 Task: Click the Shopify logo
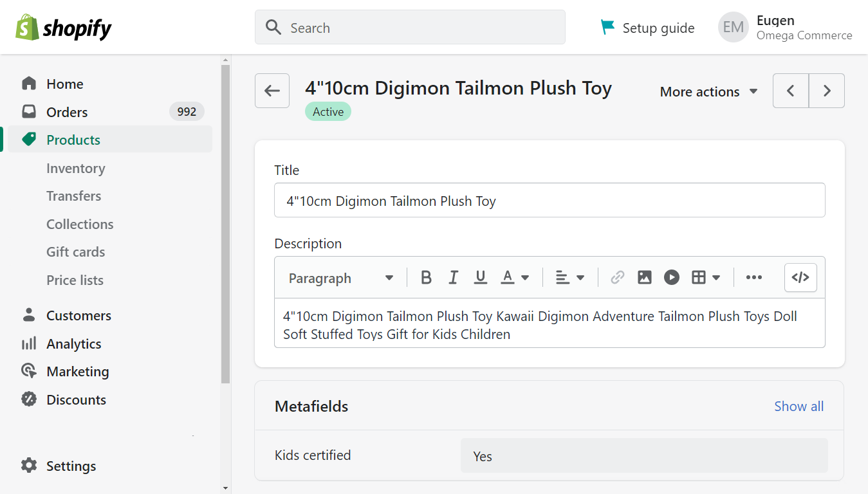[64, 28]
